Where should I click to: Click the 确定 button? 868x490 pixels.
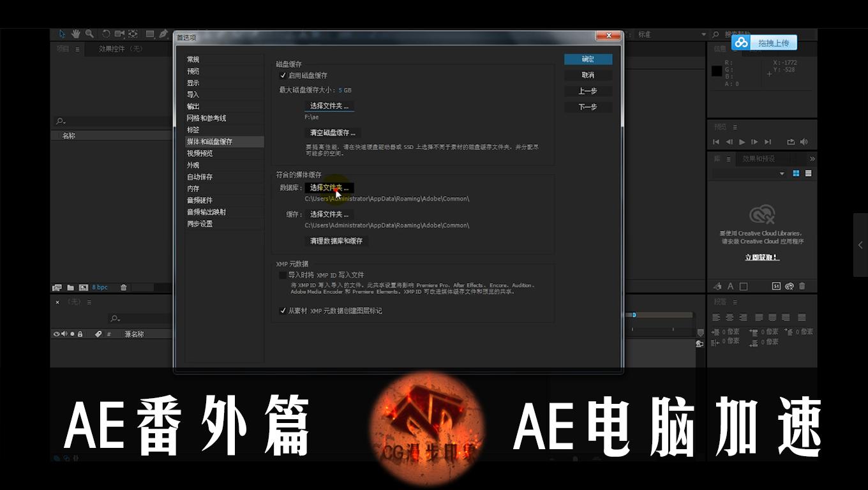pos(588,59)
